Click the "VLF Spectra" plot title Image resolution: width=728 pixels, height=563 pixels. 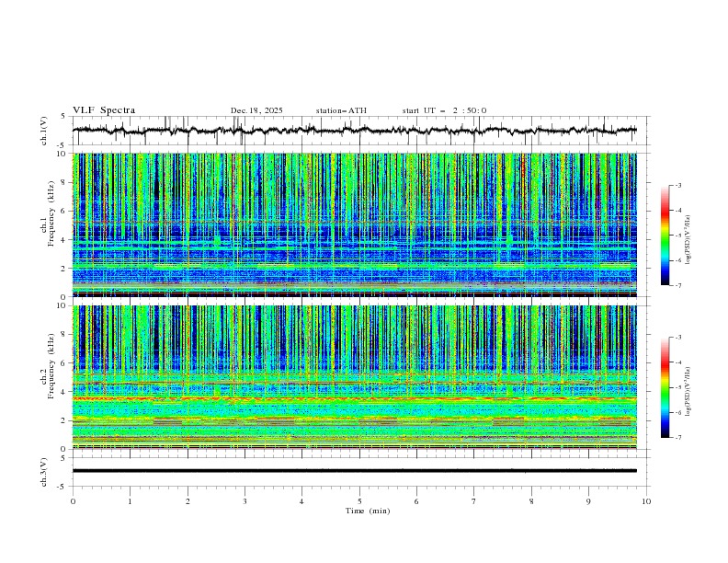point(104,110)
